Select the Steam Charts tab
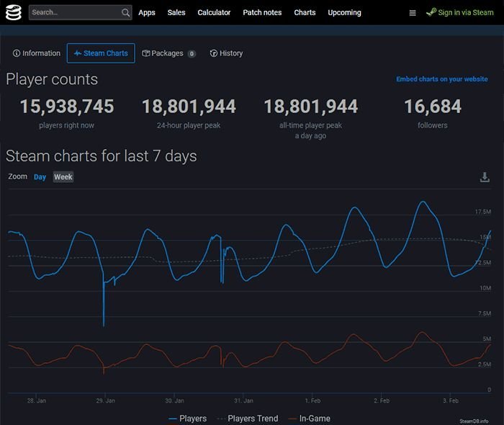The height and width of the screenshot is (425, 504). 101,53
